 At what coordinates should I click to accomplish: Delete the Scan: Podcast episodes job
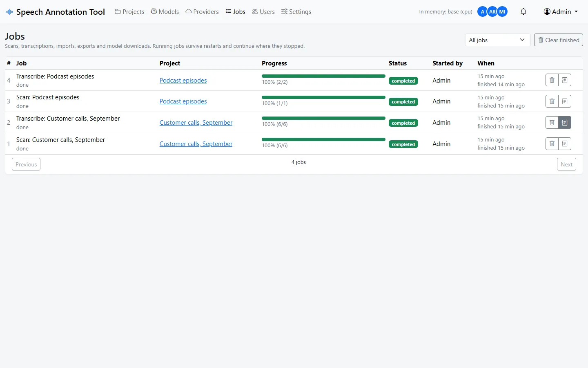[x=552, y=101]
